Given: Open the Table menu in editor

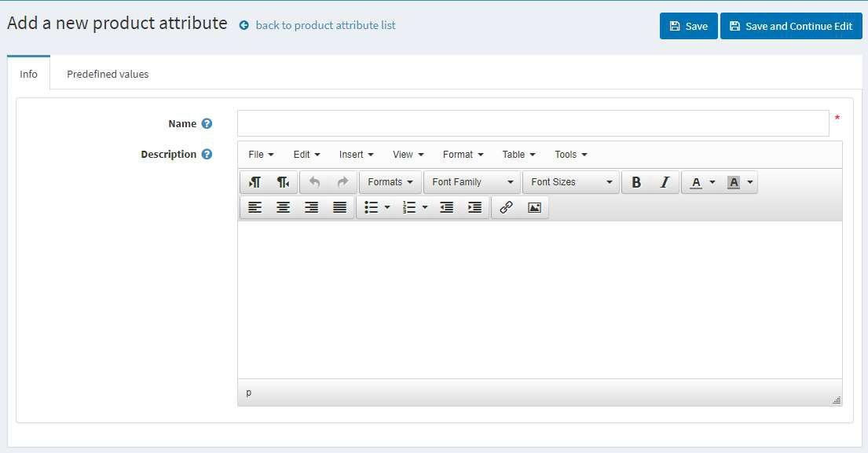Looking at the screenshot, I should (518, 155).
